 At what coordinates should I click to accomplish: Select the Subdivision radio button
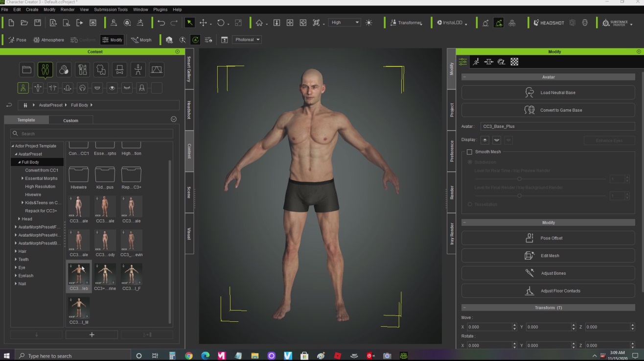pyautogui.click(x=470, y=162)
